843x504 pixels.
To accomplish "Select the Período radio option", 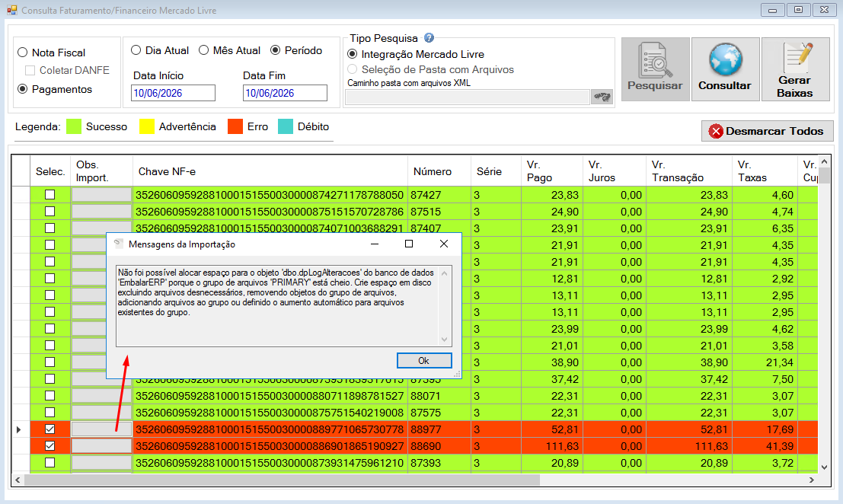I will (275, 50).
